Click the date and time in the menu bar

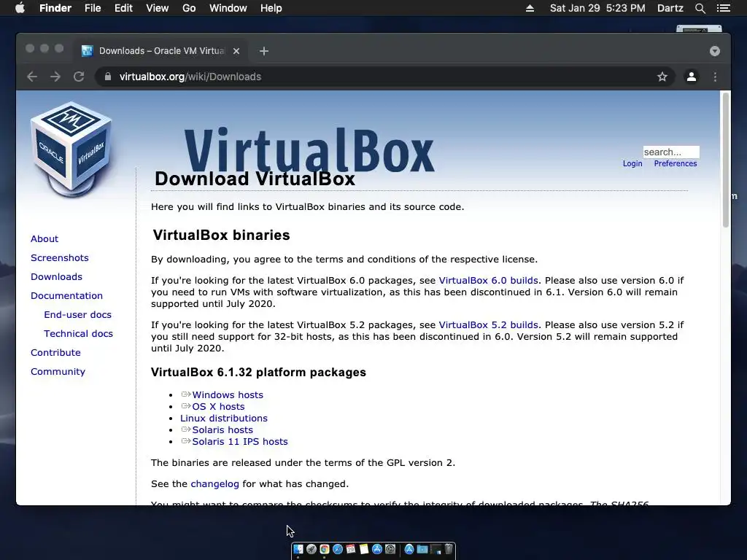(597, 8)
